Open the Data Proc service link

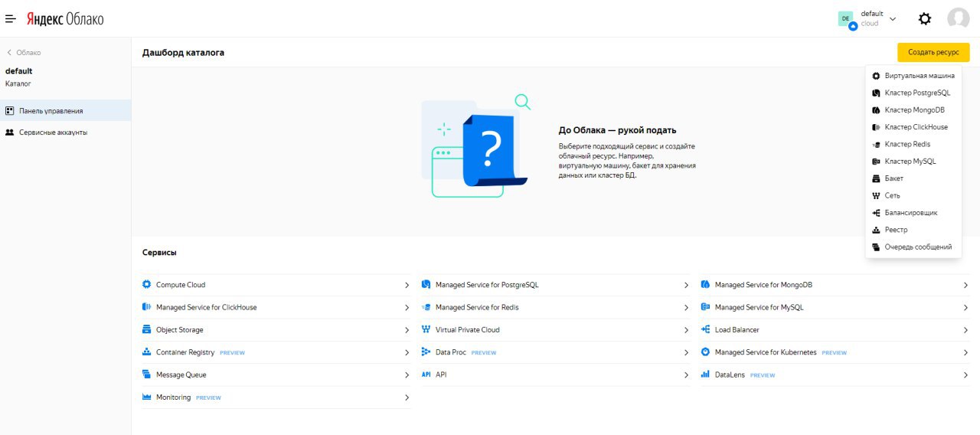click(x=451, y=352)
